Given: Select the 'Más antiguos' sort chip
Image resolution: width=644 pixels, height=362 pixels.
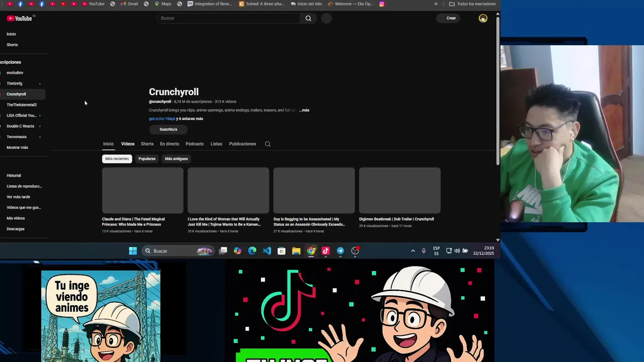Looking at the screenshot, I should click(x=176, y=159).
